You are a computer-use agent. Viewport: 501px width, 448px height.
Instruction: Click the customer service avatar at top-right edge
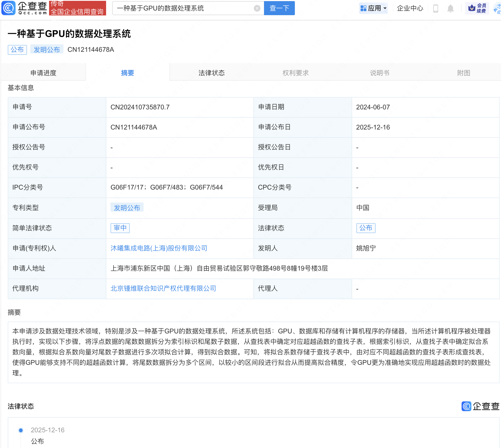(x=498, y=9)
